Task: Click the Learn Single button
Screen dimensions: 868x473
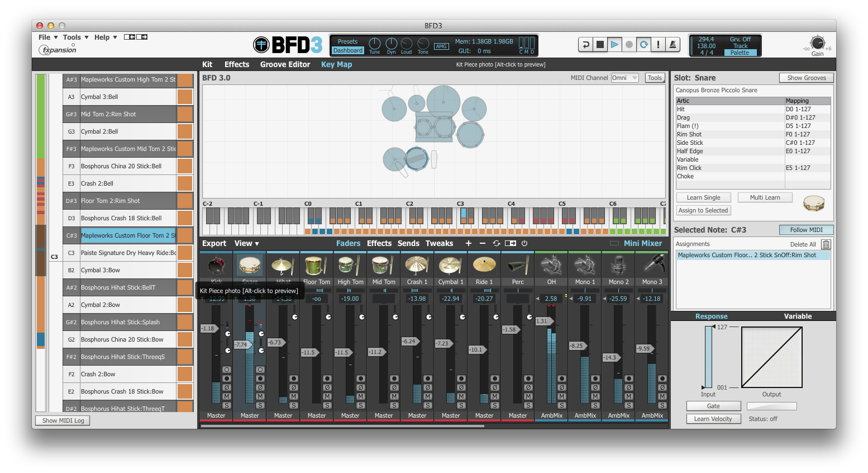Action: 704,197
